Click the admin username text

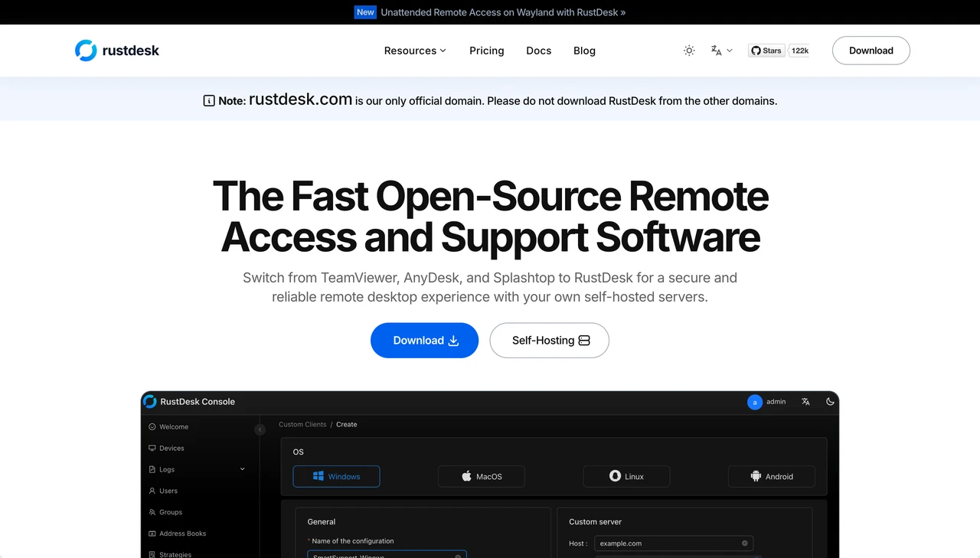click(776, 402)
